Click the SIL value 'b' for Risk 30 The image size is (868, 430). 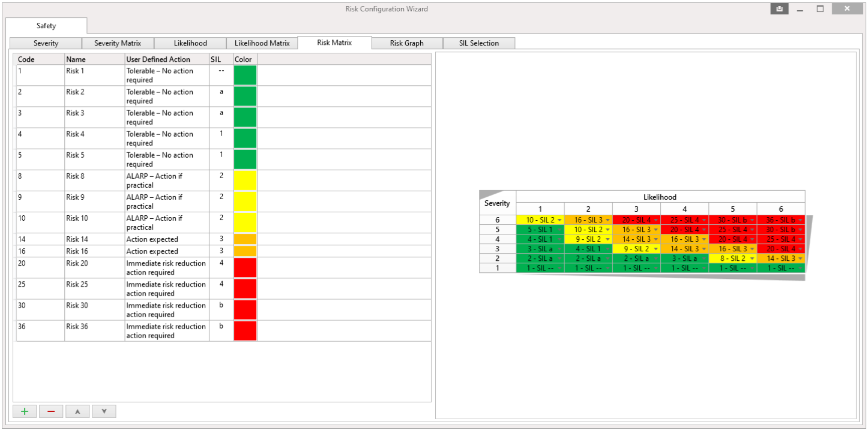pos(221,305)
